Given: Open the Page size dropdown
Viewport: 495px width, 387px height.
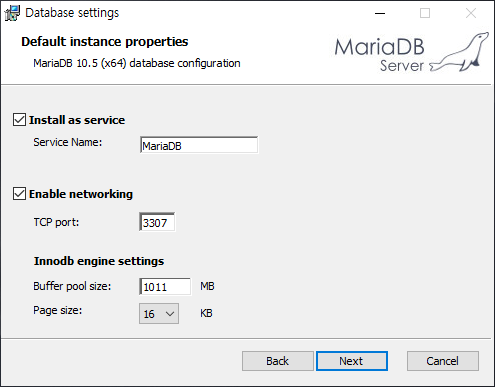Looking at the screenshot, I should point(159,313).
